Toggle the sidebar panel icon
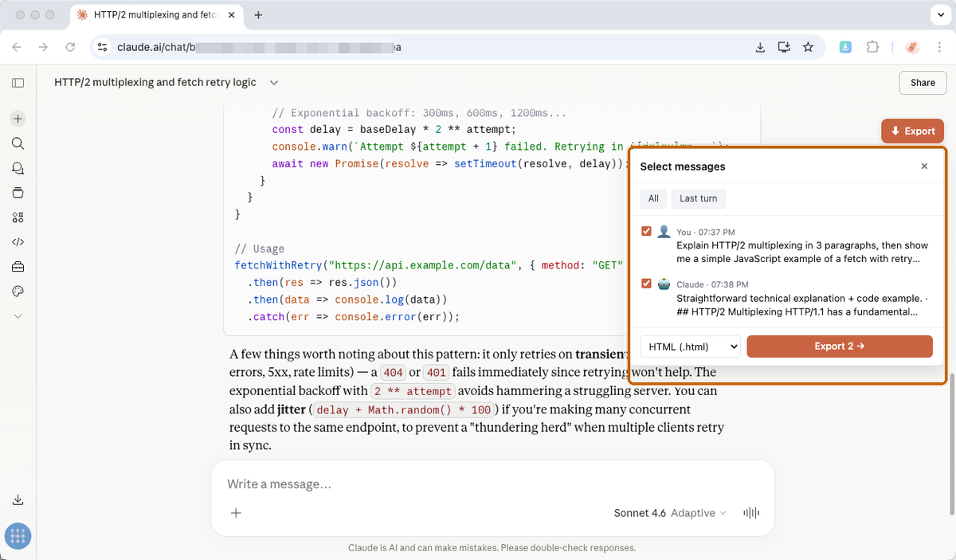956x560 pixels. pyautogui.click(x=18, y=83)
